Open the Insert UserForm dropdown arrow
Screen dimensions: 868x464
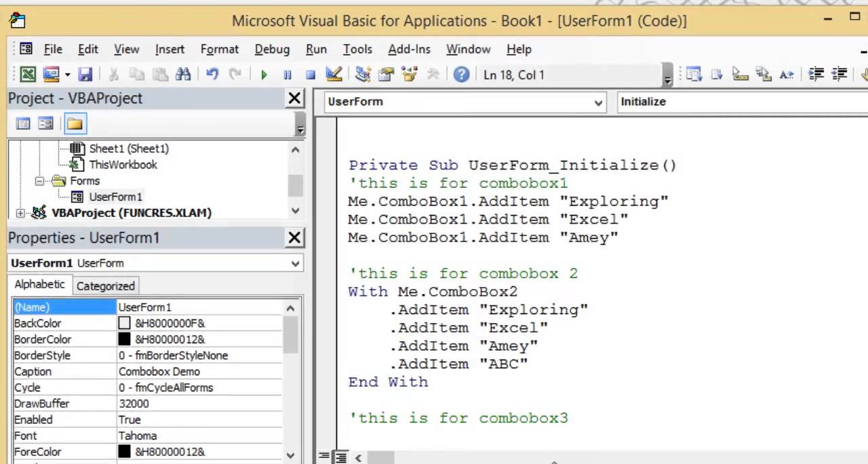67,75
